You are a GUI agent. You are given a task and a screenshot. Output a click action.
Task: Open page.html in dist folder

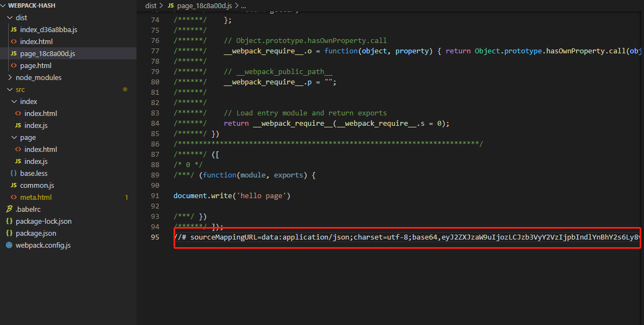[36, 65]
